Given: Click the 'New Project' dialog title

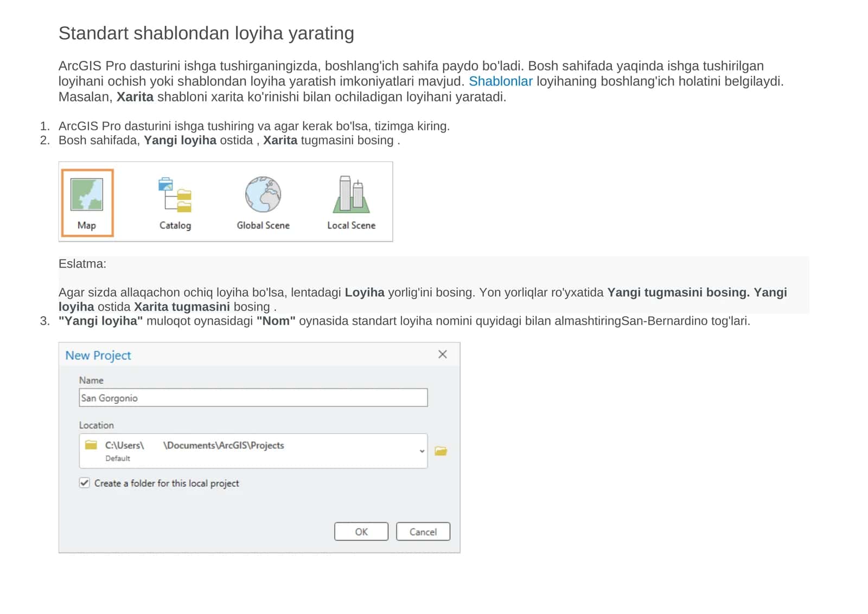Looking at the screenshot, I should pyautogui.click(x=98, y=356).
